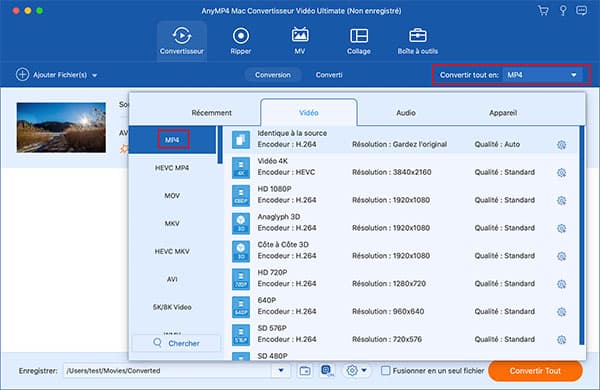Enable Fusionner en un seul fichier checkbox
This screenshot has width=600, height=390.
pos(386,370)
